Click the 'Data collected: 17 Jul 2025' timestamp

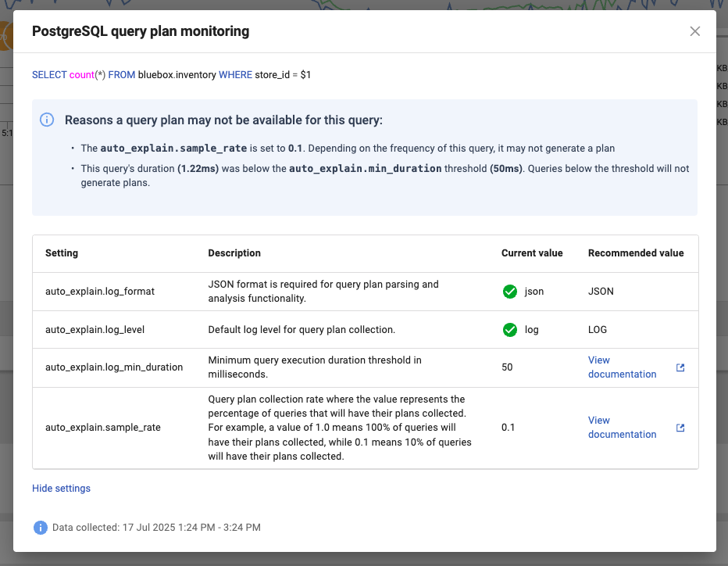[156, 528]
